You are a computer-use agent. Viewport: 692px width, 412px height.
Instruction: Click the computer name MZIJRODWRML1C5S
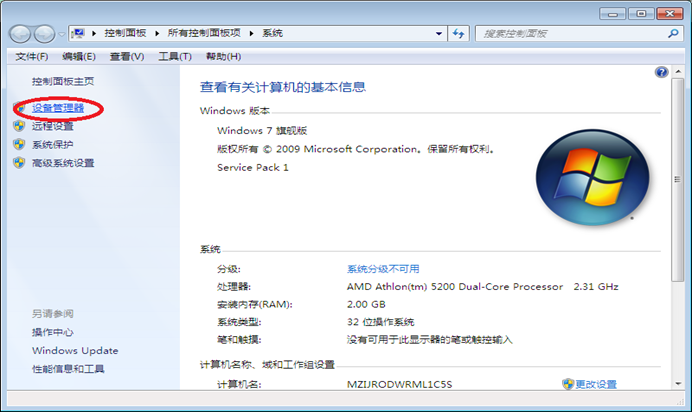coord(399,384)
